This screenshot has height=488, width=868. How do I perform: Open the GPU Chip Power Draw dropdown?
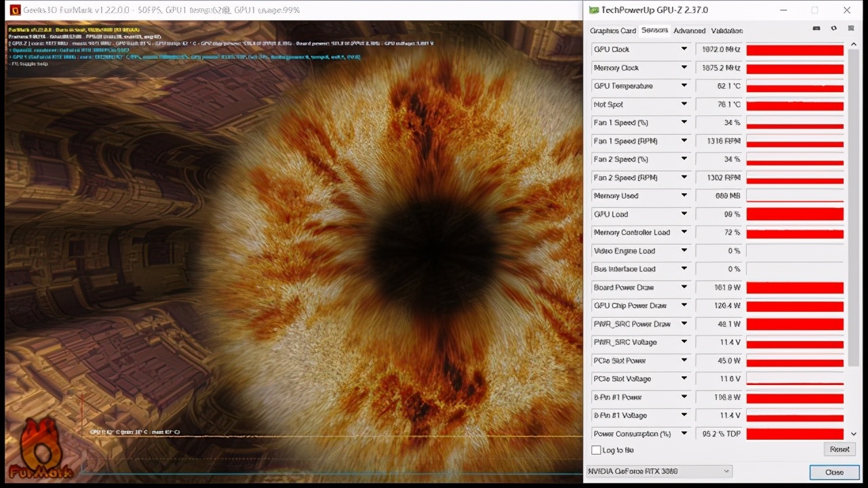tap(684, 306)
